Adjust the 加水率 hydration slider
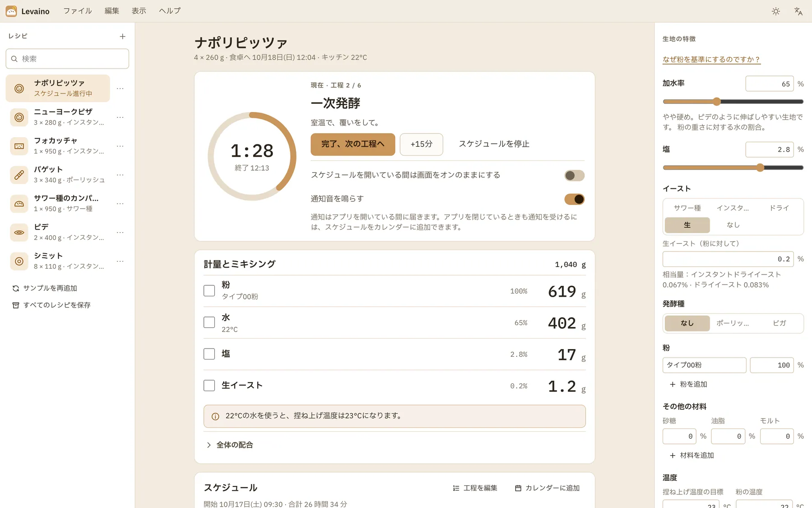The image size is (812, 508). (733, 102)
